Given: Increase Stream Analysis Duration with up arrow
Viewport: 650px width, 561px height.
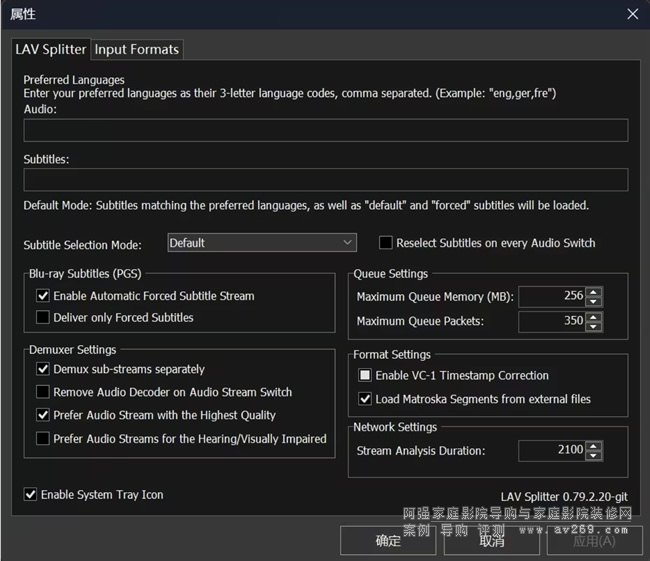Looking at the screenshot, I should [594, 446].
